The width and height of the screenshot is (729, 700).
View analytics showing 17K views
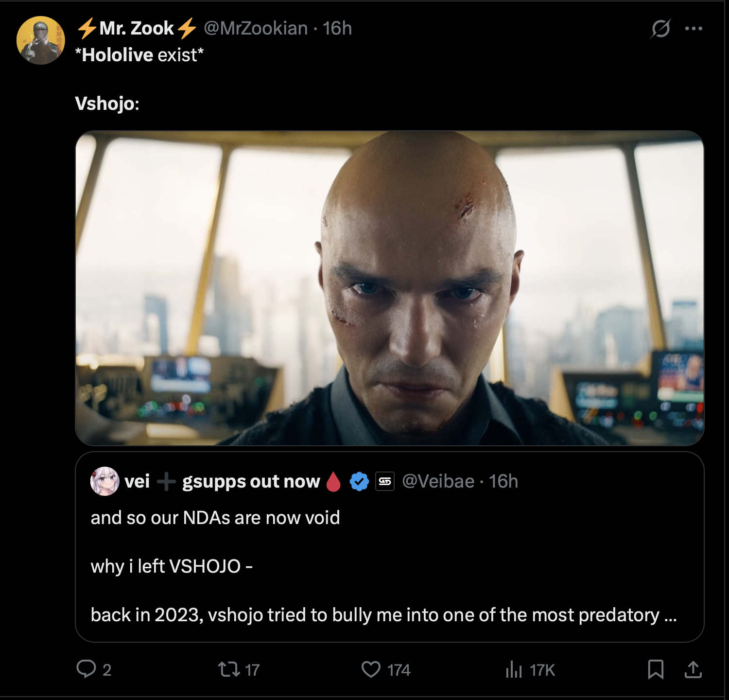514,669
